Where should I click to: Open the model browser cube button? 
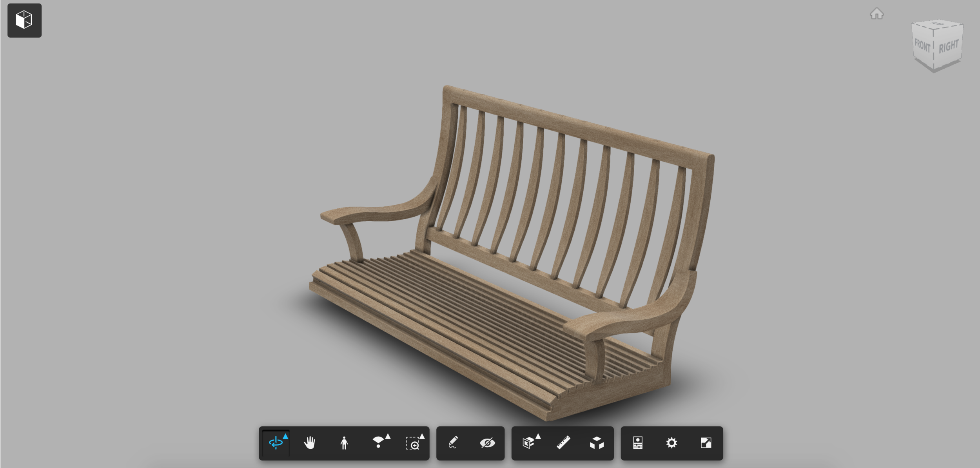click(x=24, y=20)
